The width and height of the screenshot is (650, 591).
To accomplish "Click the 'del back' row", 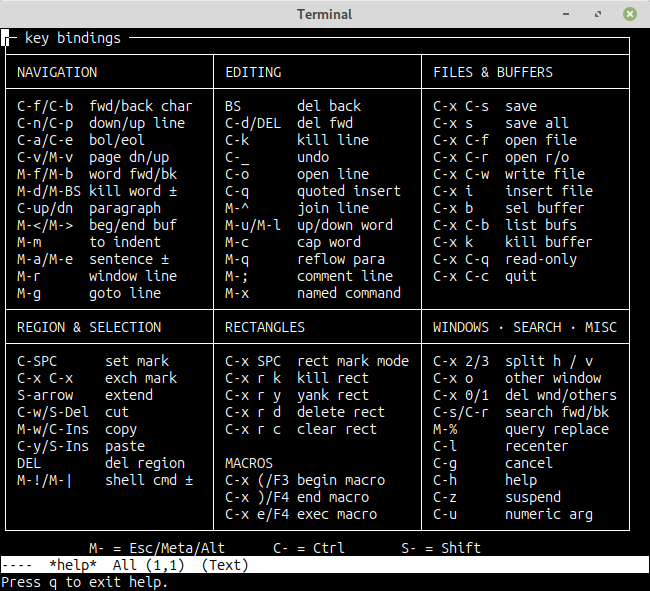I will click(293, 106).
